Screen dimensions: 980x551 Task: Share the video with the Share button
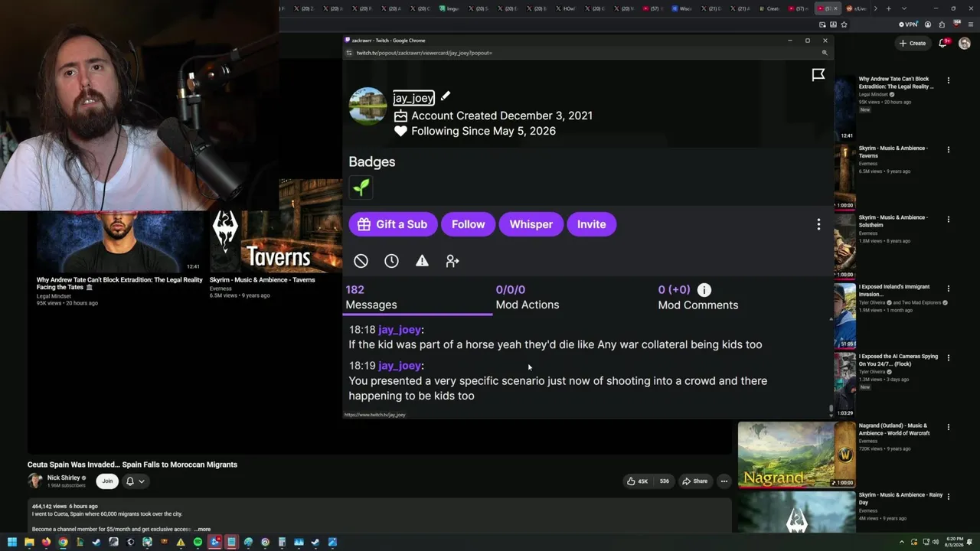point(695,481)
